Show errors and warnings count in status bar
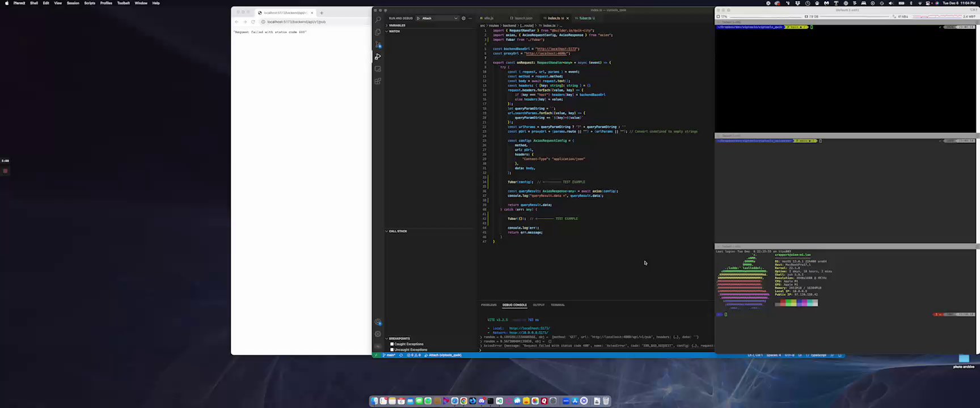Screen dimensions: 980x408 click(414, 355)
